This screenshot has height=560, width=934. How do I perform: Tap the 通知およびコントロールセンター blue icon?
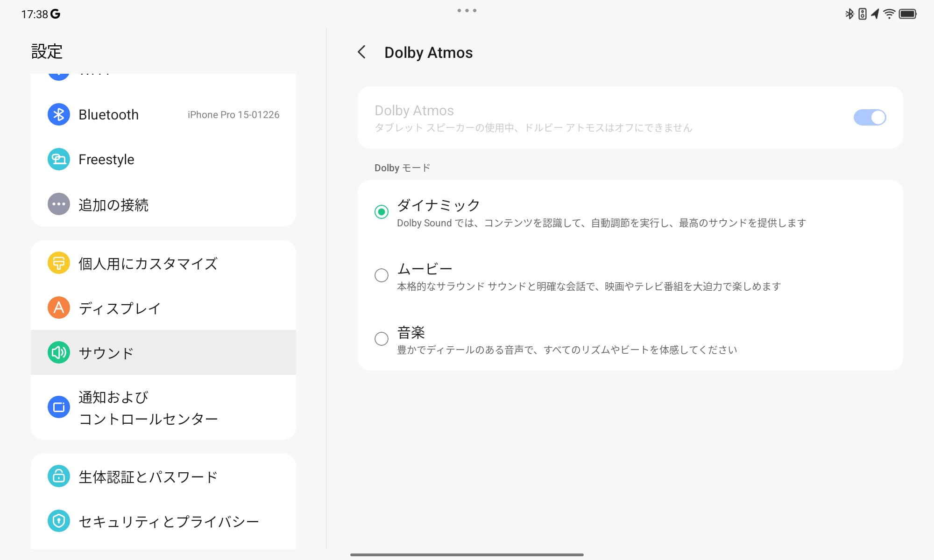click(59, 407)
